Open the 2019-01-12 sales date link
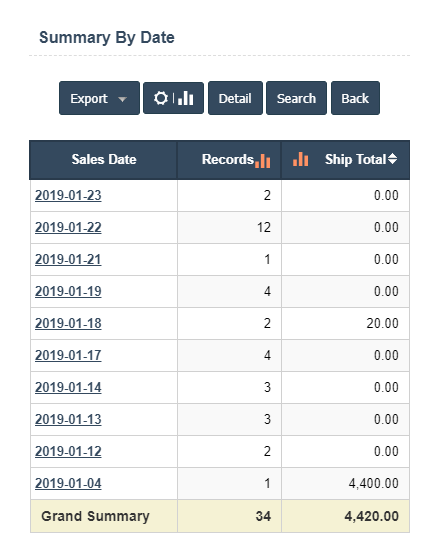Screen dimensions: 438x551 [x=68, y=451]
